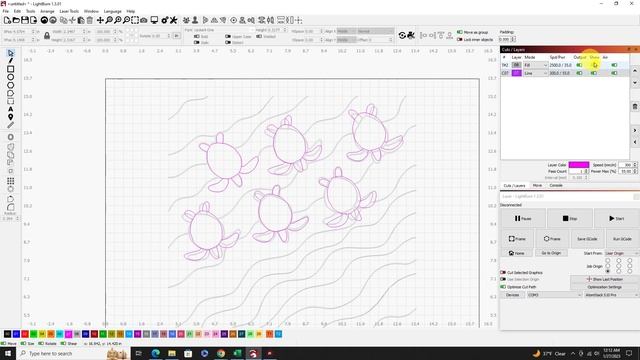Pick the Rectangle drawing tool
The image size is (640, 360).
11,69
